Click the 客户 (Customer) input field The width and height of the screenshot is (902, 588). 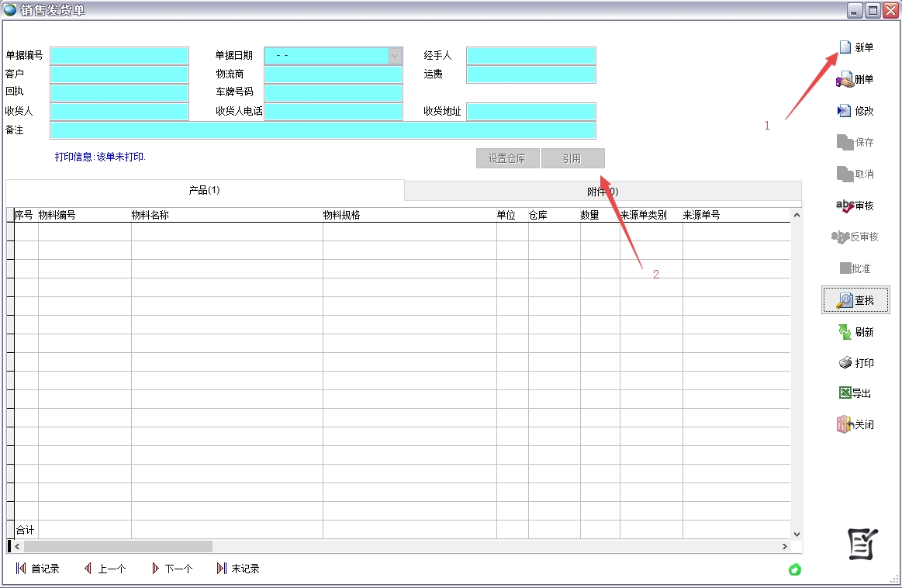point(119,74)
